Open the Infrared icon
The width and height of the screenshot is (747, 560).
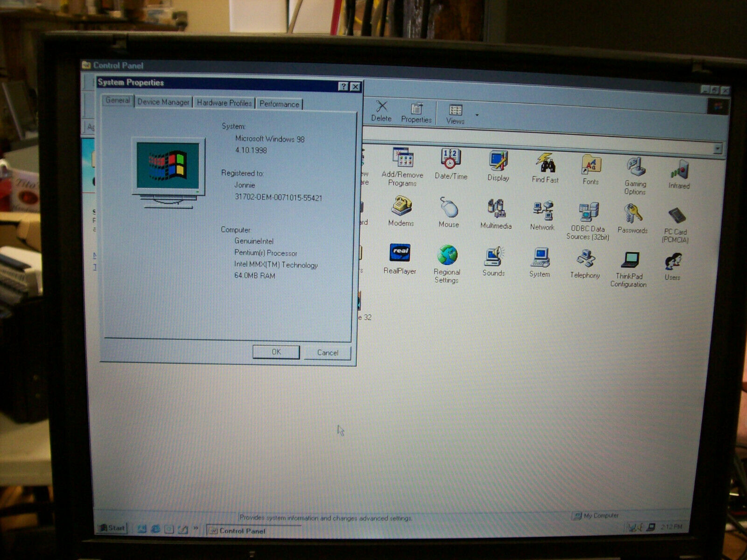[679, 174]
